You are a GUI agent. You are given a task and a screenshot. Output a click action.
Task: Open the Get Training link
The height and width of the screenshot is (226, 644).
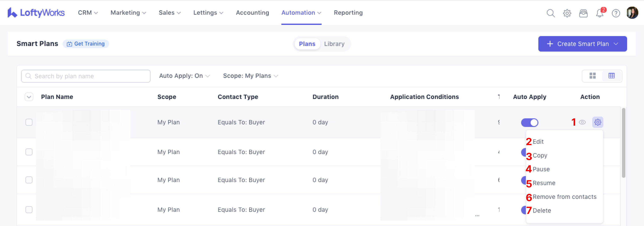86,44
